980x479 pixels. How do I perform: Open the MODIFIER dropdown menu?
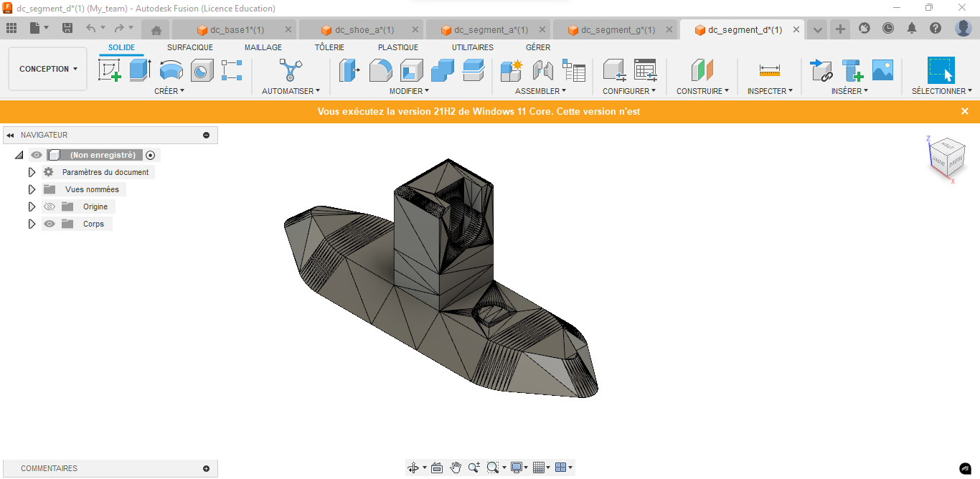(x=409, y=91)
